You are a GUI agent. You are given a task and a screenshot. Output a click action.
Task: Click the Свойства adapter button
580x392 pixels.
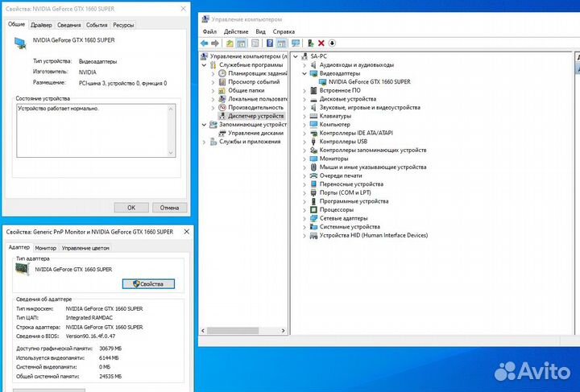[x=148, y=283]
